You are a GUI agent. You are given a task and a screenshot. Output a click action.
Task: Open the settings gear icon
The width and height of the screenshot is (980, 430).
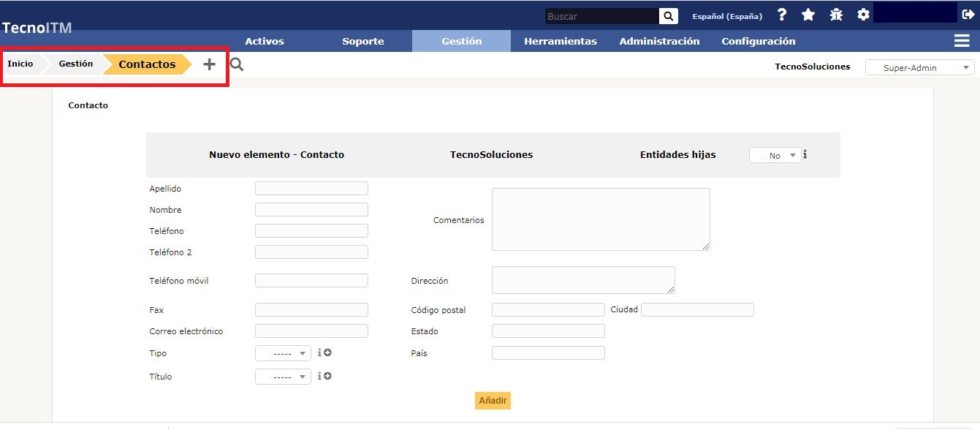863,15
